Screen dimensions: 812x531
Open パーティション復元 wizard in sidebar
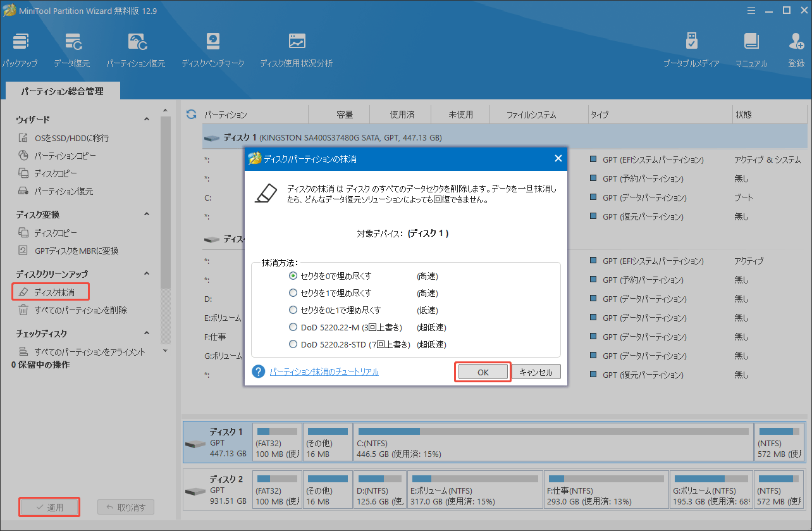pyautogui.click(x=56, y=191)
